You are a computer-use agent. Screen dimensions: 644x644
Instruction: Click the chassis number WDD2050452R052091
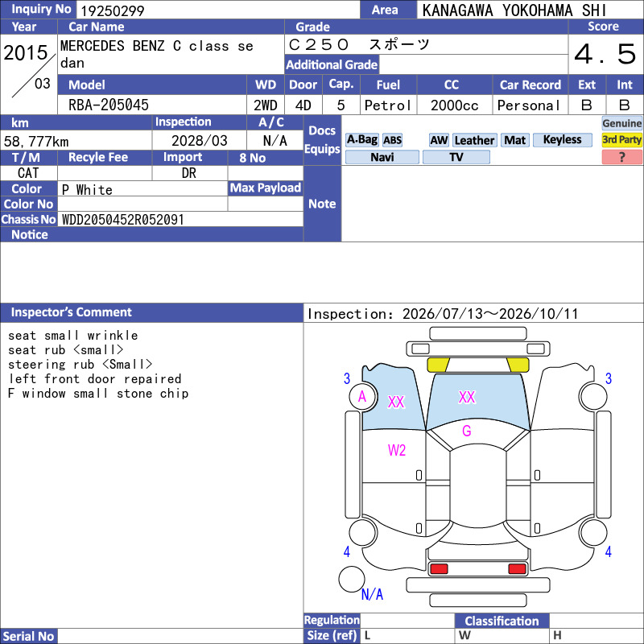click(123, 220)
